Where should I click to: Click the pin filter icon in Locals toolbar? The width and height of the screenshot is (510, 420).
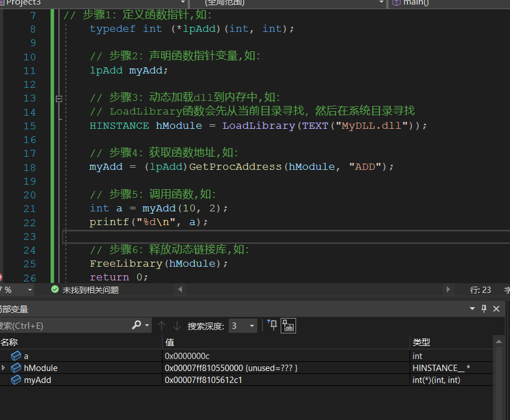[x=272, y=325]
